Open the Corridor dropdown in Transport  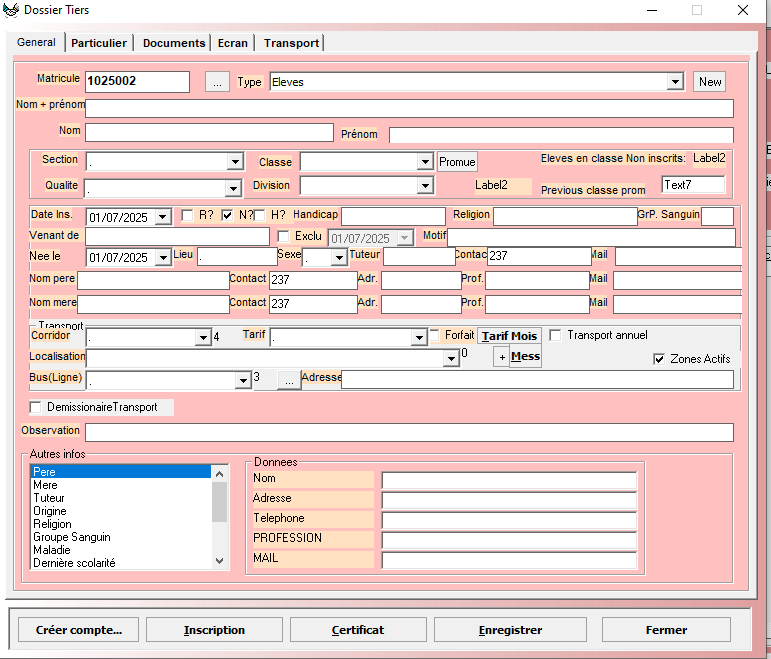pyautogui.click(x=203, y=338)
